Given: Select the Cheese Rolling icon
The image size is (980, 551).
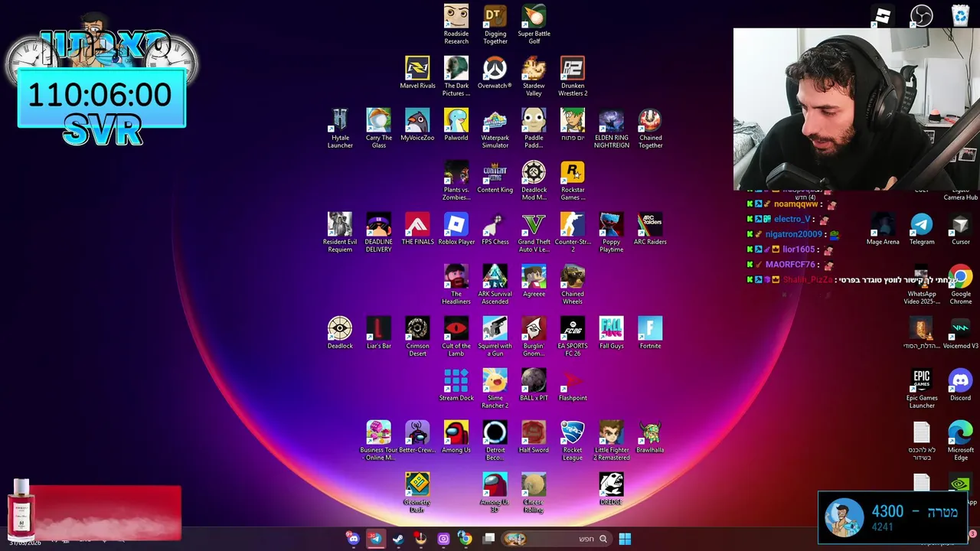Looking at the screenshot, I should (x=534, y=493).
